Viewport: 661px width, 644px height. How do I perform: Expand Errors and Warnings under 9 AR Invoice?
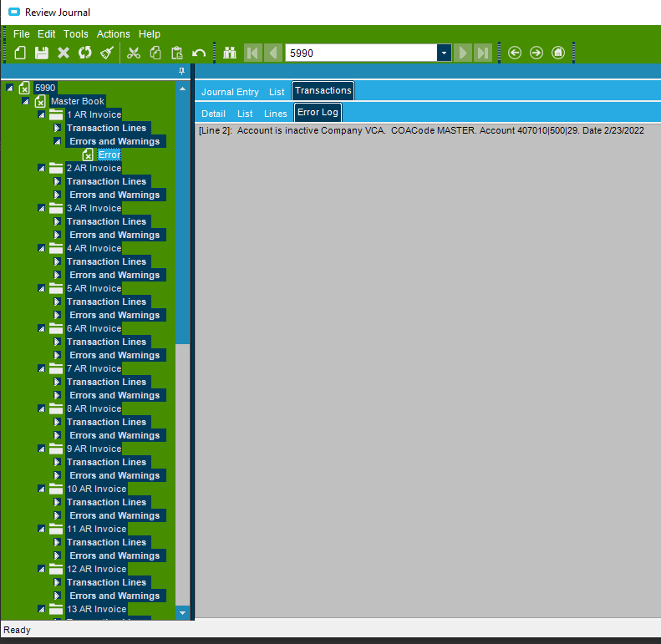tap(58, 475)
